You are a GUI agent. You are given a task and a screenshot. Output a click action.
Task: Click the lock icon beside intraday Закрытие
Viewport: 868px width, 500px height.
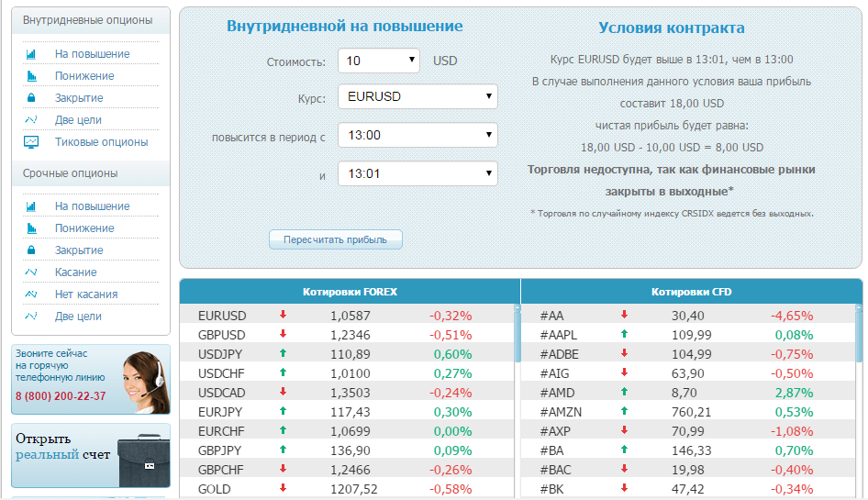tap(31, 97)
